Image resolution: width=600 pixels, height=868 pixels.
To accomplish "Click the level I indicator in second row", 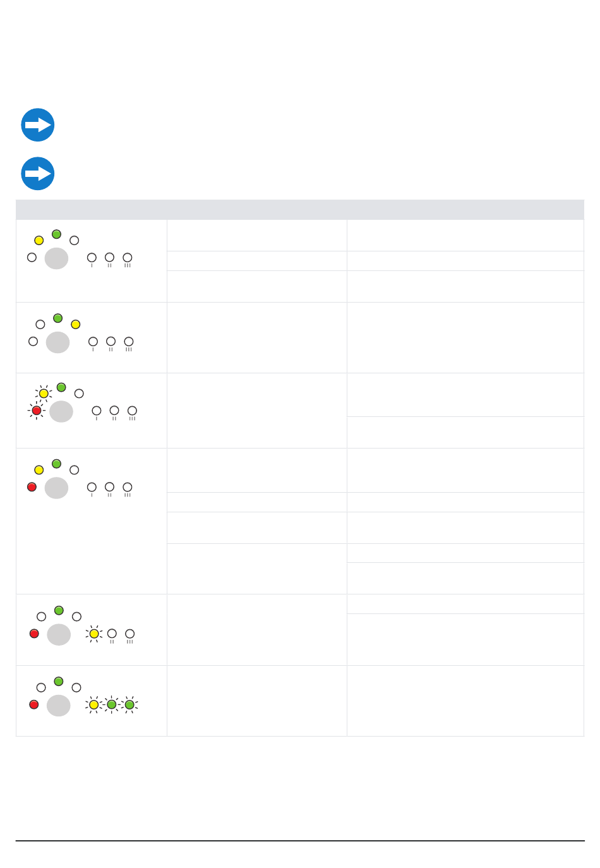I will pos(93,343).
